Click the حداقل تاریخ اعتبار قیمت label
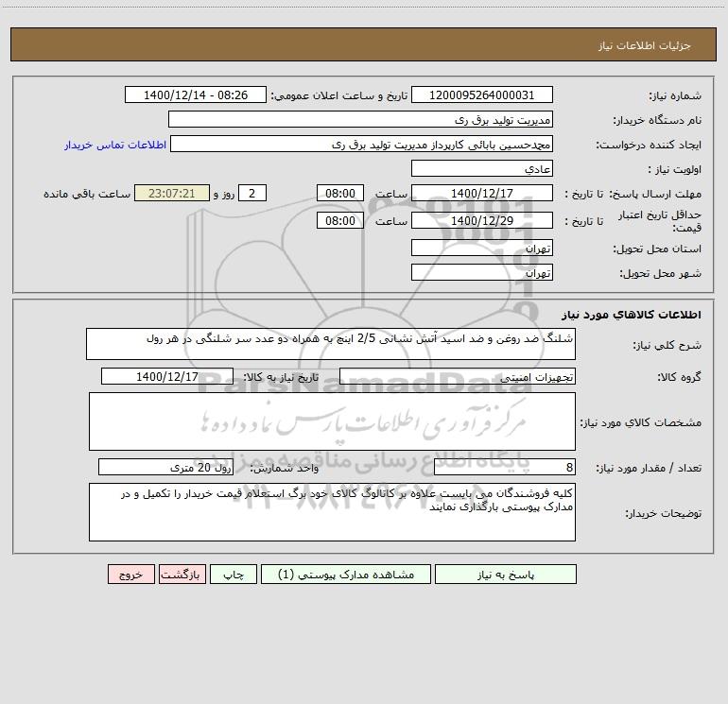The image size is (728, 704). [660, 221]
